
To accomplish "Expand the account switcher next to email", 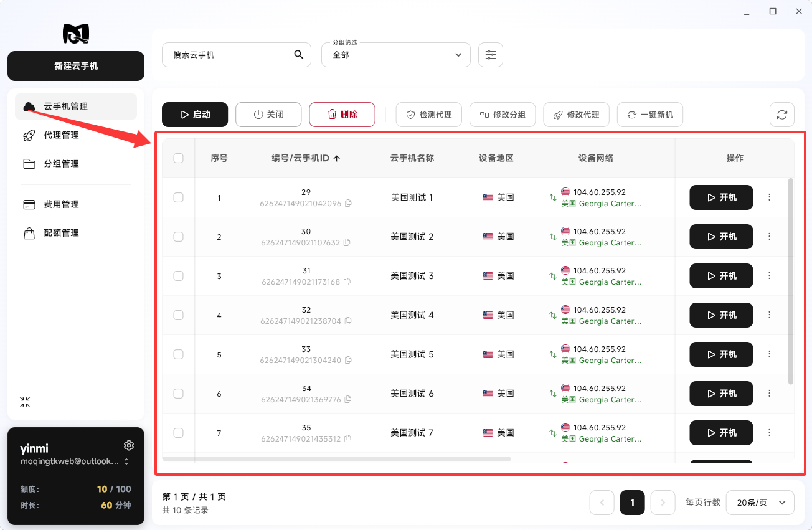I will [126, 461].
